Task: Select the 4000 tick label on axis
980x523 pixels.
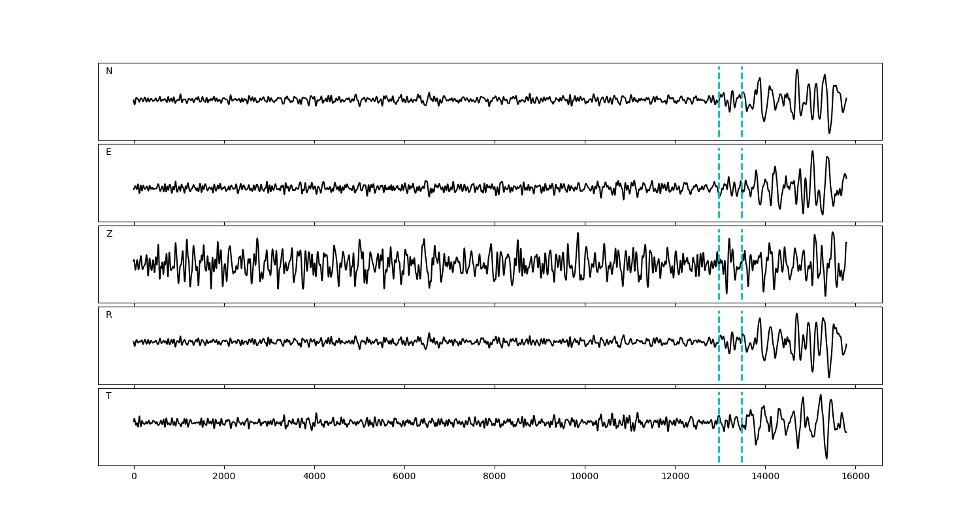Action: pyautogui.click(x=314, y=477)
